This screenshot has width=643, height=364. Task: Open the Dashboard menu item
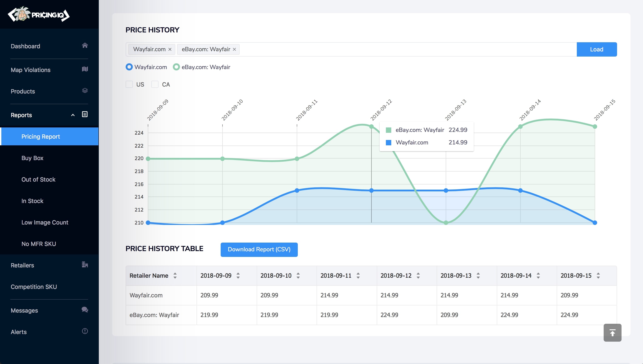(x=49, y=46)
